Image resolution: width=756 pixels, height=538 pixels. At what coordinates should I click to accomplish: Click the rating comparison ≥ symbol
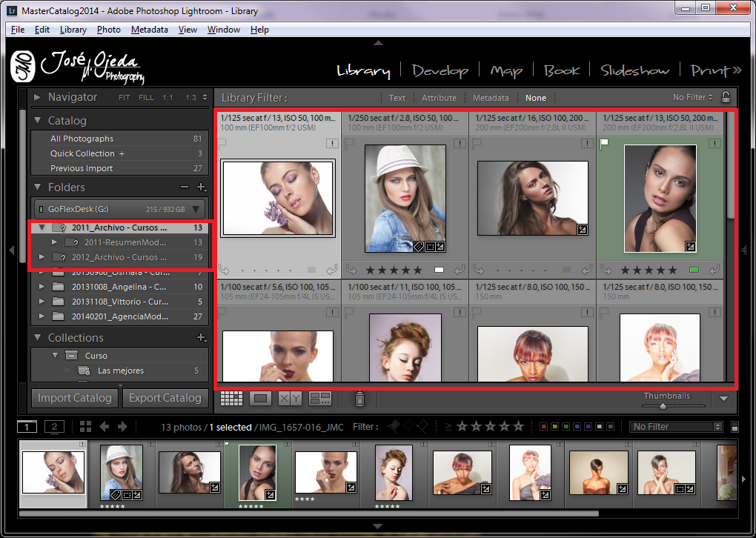[x=448, y=427]
